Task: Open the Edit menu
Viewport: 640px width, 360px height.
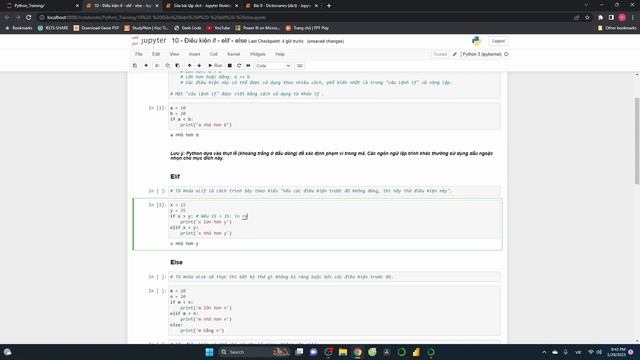Action: (x=156, y=54)
